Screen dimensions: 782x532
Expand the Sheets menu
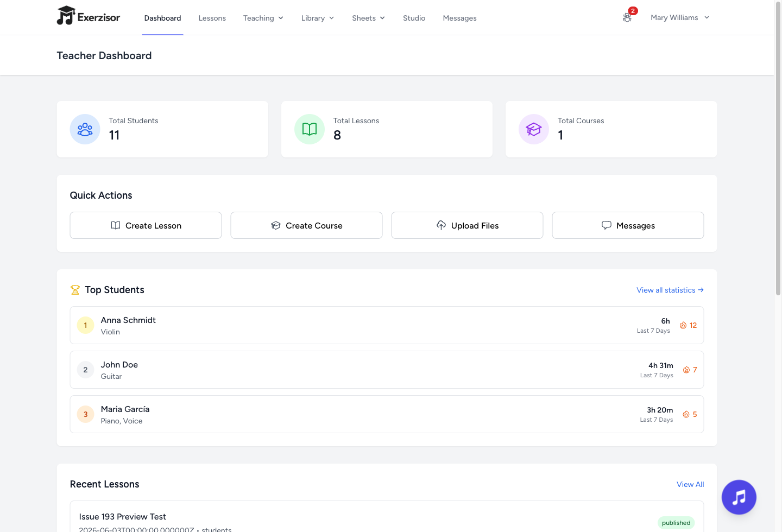click(369, 18)
